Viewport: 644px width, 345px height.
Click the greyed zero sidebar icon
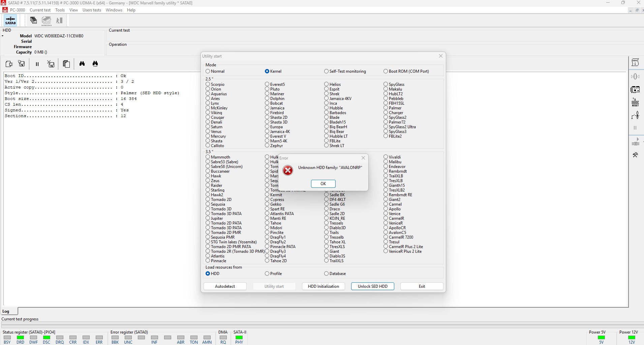coord(635,76)
